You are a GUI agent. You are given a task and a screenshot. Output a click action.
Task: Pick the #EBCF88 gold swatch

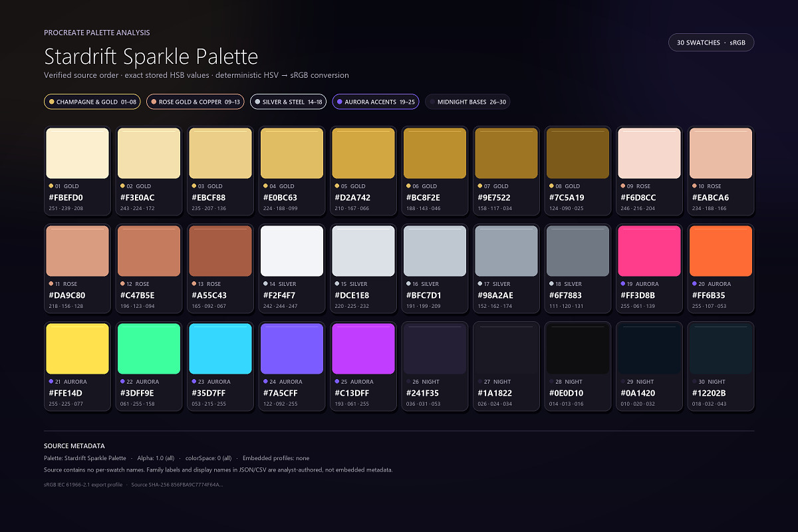click(x=220, y=153)
